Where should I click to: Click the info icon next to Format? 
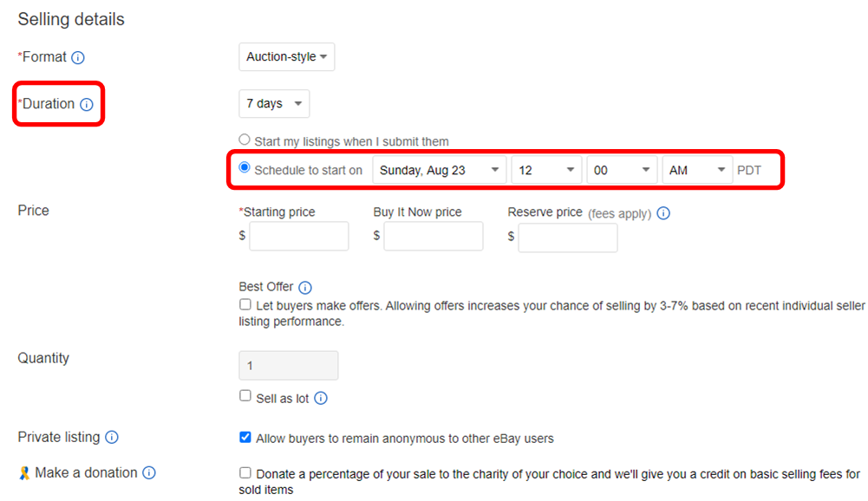click(x=78, y=58)
